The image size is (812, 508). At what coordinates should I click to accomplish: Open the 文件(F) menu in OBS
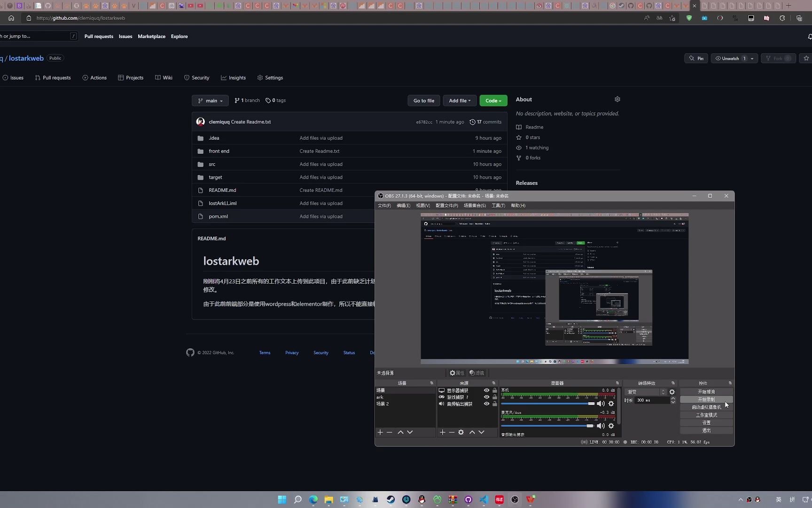pos(384,206)
